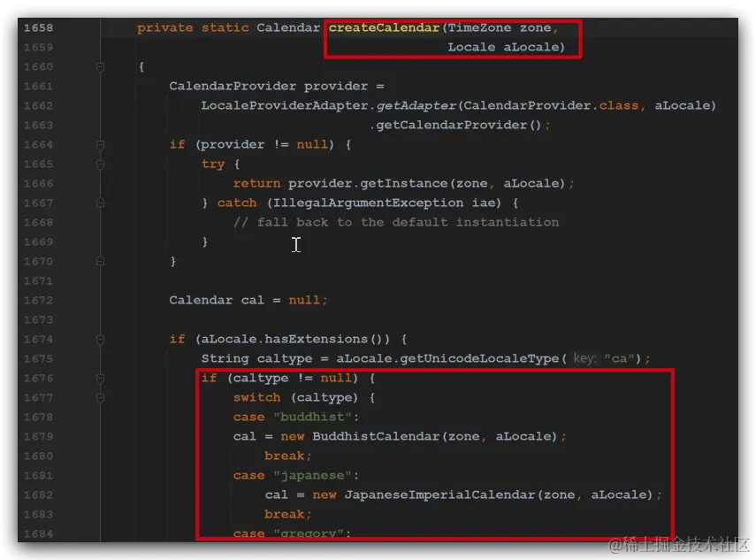This screenshot has height=560, width=756.
Task: Click line number 1672 in the gutter
Action: [39, 301]
